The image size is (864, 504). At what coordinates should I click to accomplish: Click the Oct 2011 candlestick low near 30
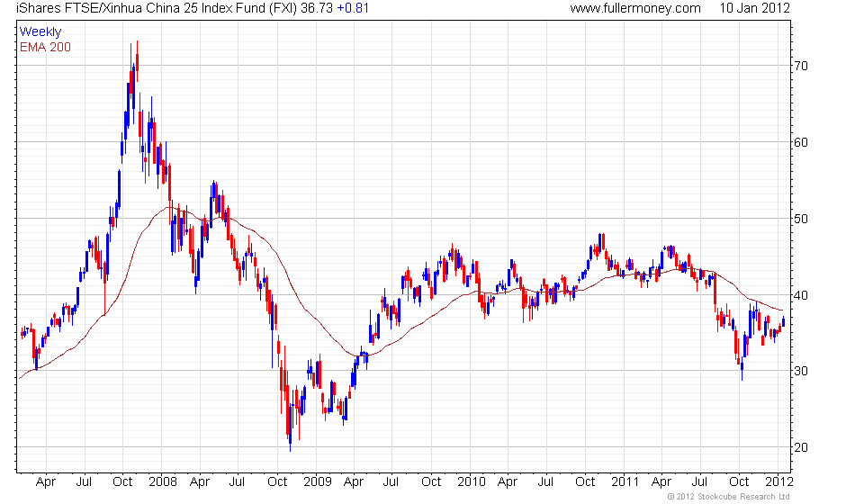point(742,369)
